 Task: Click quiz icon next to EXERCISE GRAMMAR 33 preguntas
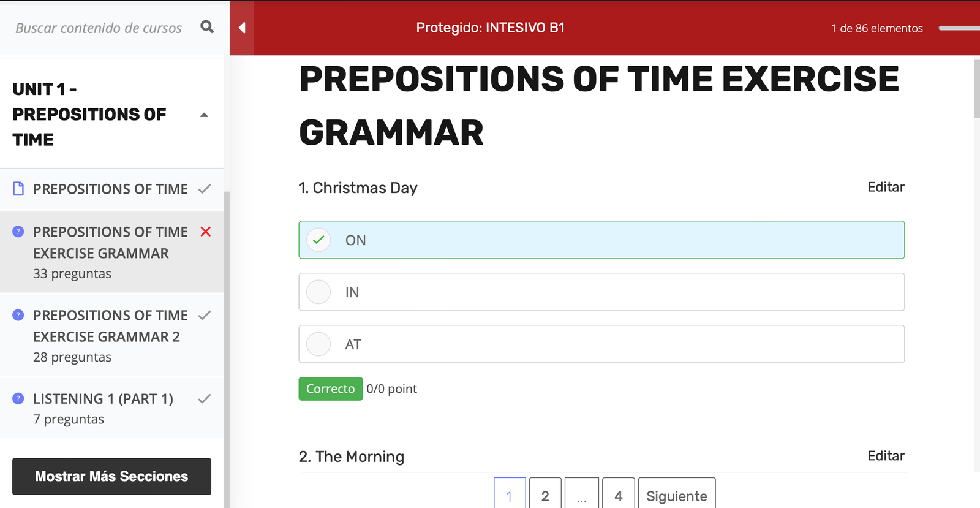point(18,232)
